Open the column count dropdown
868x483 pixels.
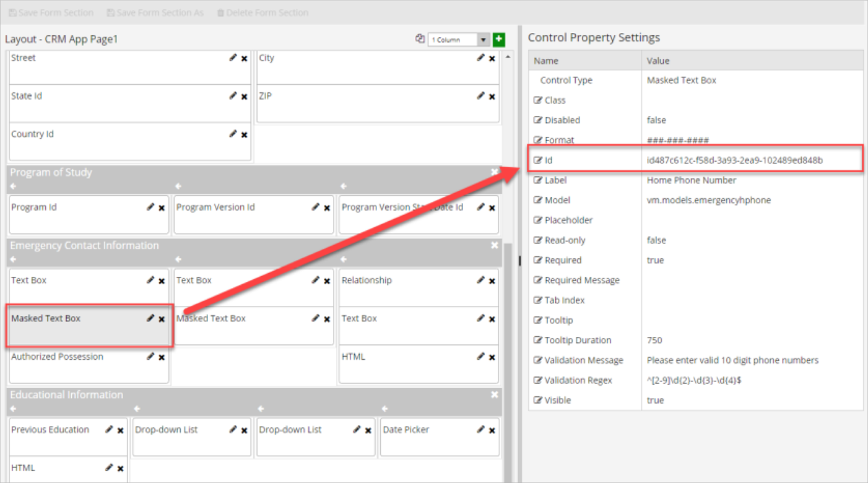coord(483,40)
